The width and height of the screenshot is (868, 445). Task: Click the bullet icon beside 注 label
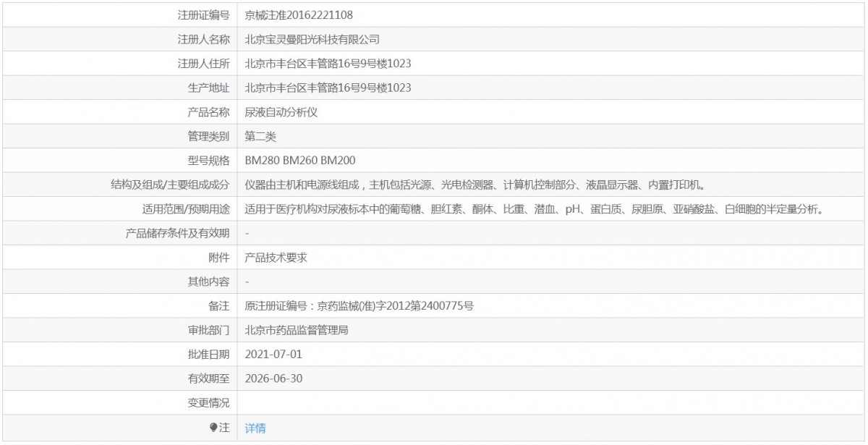pyautogui.click(x=213, y=428)
